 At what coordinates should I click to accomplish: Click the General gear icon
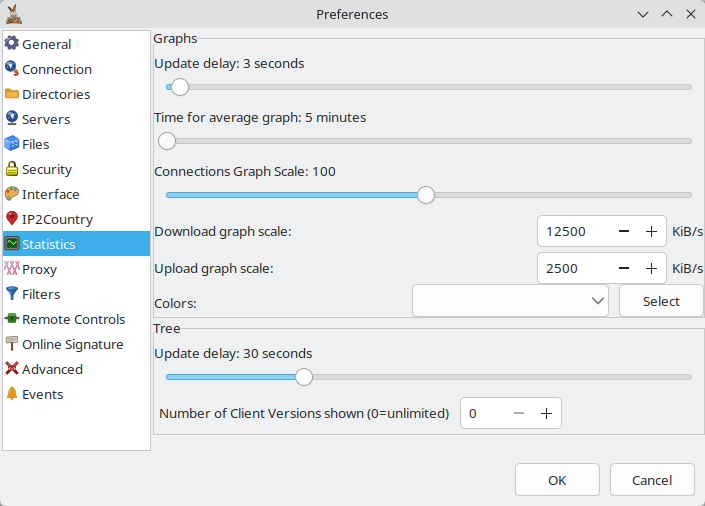coord(12,43)
